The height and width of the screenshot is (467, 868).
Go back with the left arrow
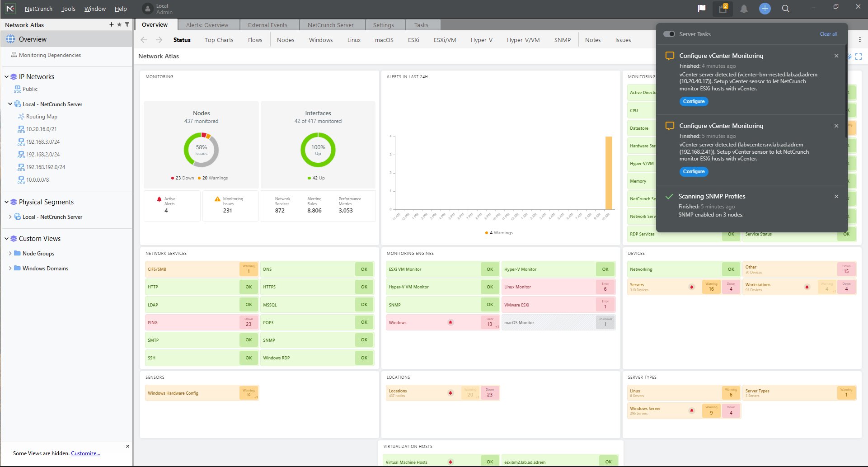(x=144, y=40)
